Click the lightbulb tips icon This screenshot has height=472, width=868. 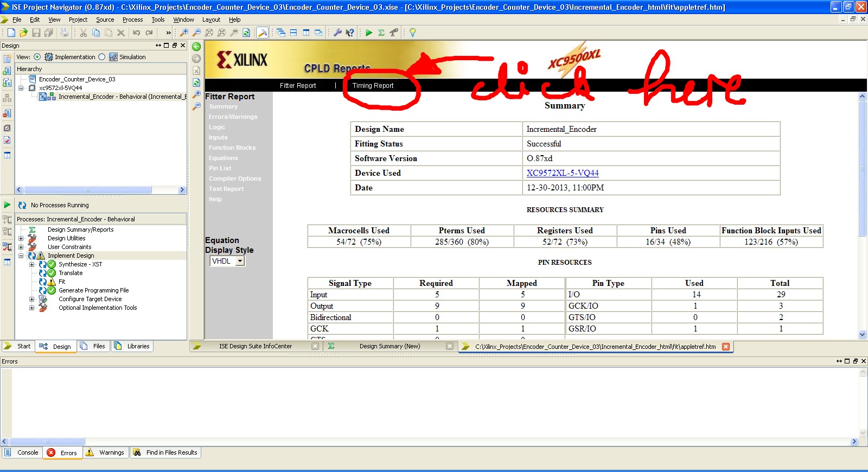pyautogui.click(x=412, y=33)
